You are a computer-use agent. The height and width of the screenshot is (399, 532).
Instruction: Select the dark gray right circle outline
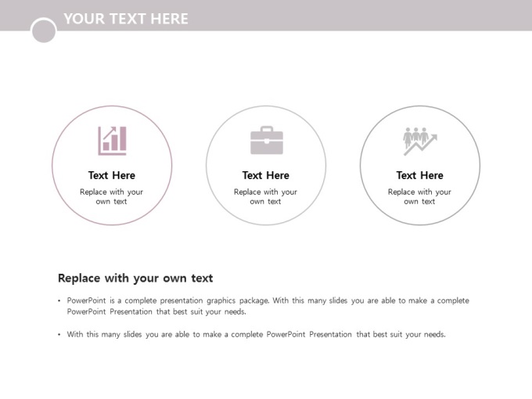point(420,165)
